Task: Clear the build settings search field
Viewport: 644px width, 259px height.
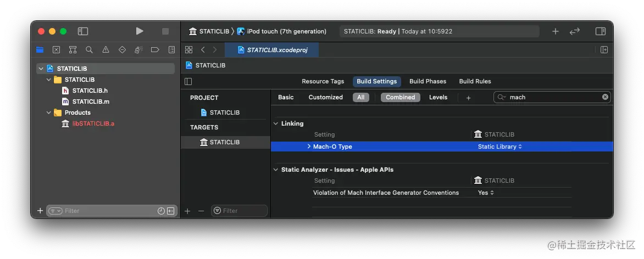Action: pyautogui.click(x=605, y=97)
